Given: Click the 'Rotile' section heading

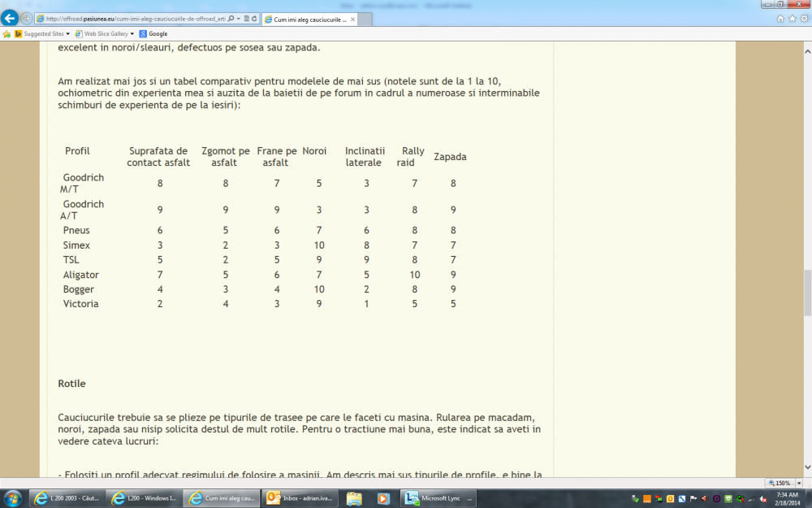Looking at the screenshot, I should pos(71,384).
